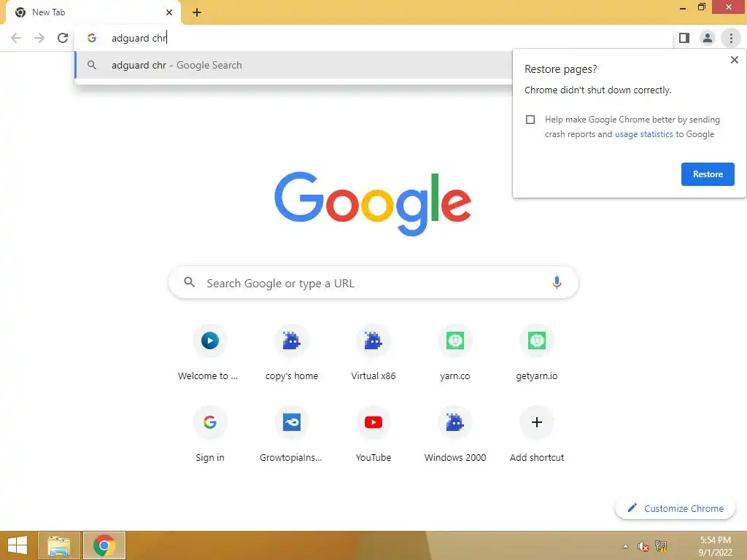
Task: Click the browser forward arrow
Action: tap(39, 38)
